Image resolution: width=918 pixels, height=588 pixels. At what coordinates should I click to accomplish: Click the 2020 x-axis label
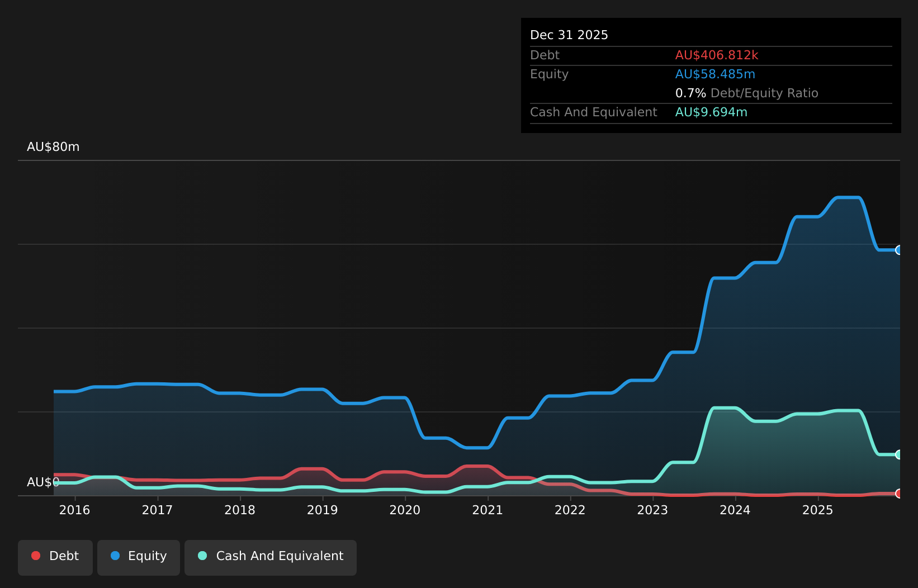point(405,510)
